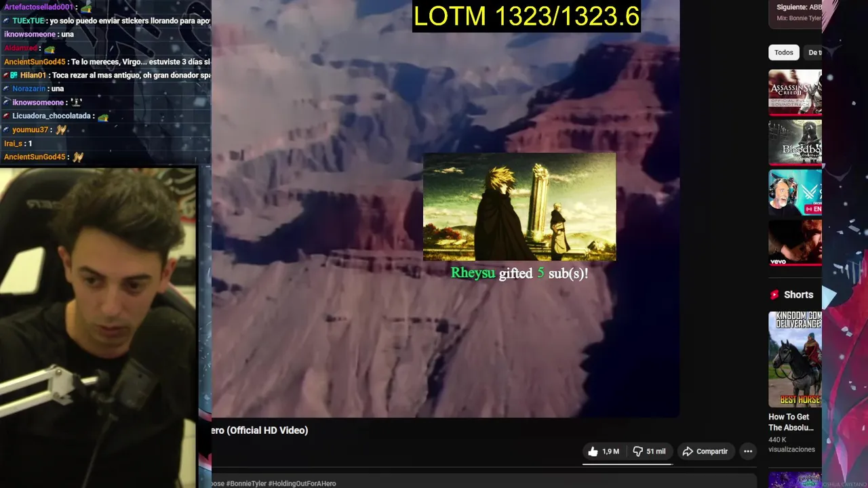Click chat username Norazarin
868x488 pixels.
coord(29,89)
